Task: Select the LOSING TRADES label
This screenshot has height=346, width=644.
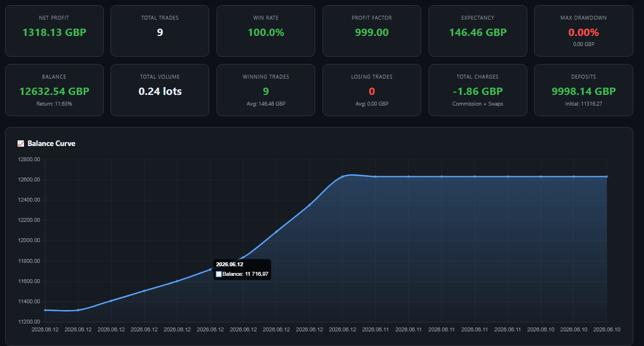Action: pos(372,76)
